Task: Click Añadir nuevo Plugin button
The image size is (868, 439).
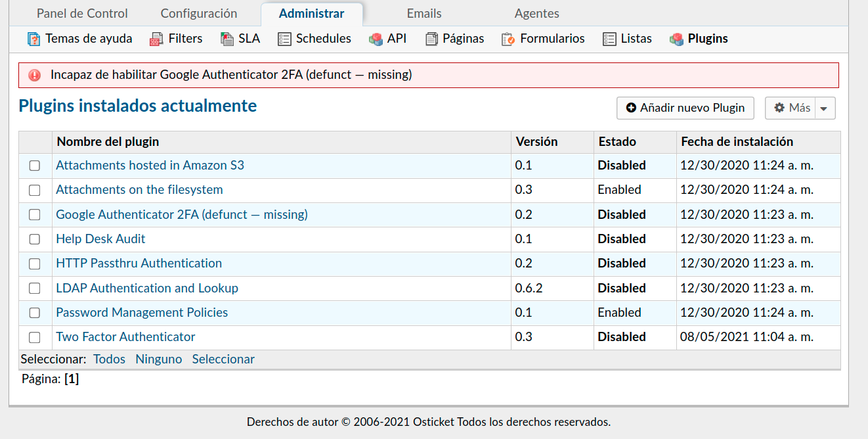Action: click(685, 108)
